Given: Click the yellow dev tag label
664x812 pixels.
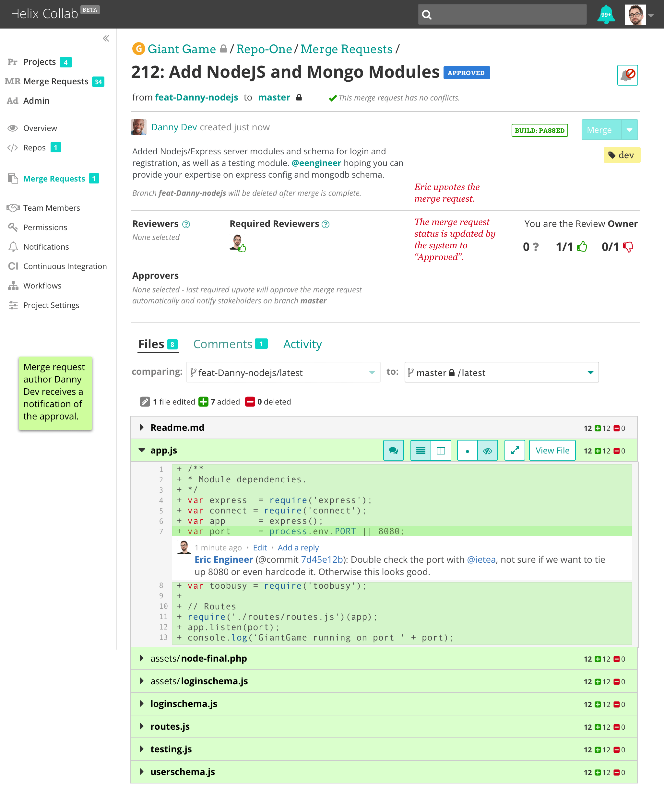Looking at the screenshot, I should coord(622,155).
